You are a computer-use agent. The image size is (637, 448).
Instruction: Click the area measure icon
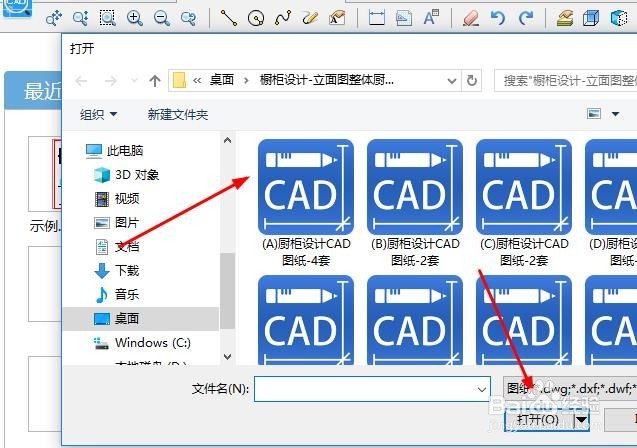tap(403, 18)
